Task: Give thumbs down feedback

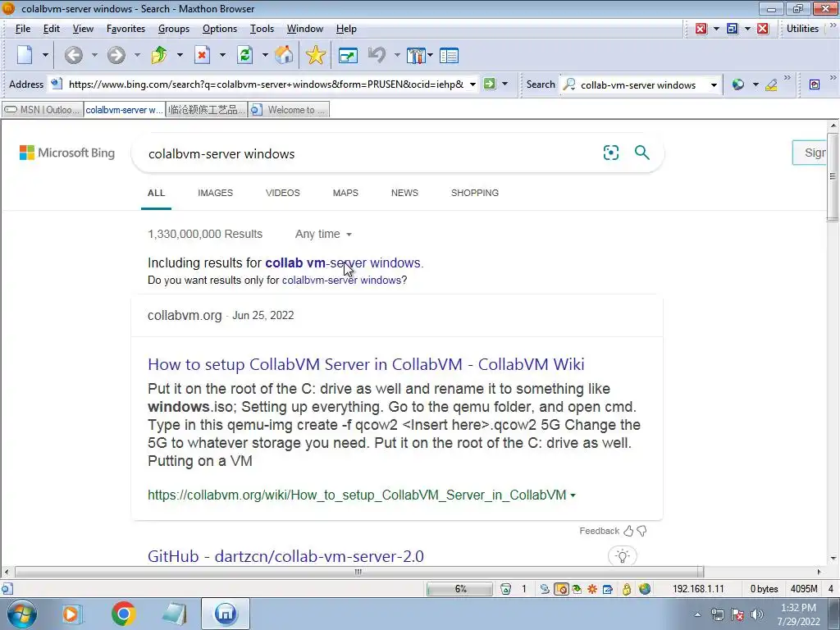Action: coord(641,531)
